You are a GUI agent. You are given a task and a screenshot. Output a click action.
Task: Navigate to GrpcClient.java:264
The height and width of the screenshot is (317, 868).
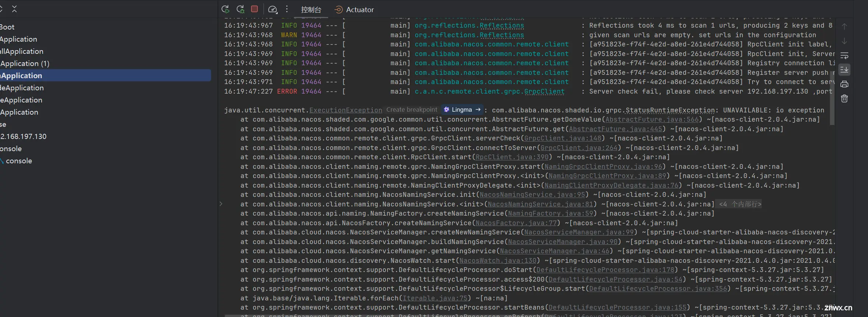[x=579, y=148]
